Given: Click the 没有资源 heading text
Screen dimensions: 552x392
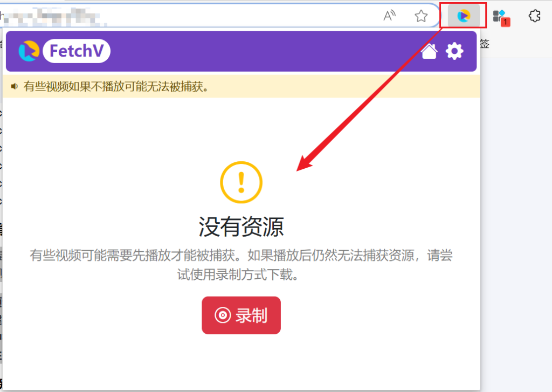Looking at the screenshot, I should [x=240, y=227].
